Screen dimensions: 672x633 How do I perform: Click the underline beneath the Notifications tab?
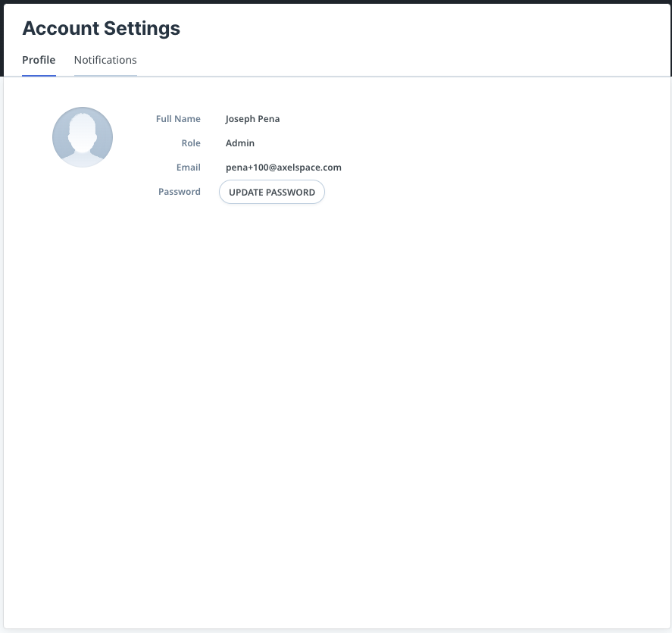point(105,75)
